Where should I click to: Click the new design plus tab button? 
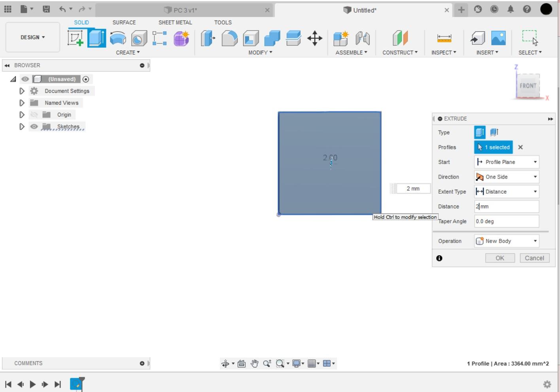(461, 10)
